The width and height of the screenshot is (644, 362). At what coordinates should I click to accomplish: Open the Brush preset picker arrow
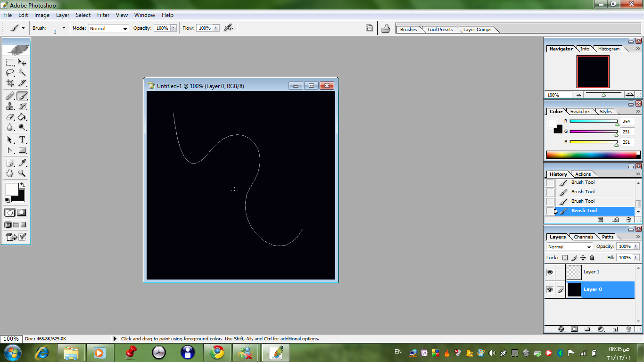pos(64,28)
